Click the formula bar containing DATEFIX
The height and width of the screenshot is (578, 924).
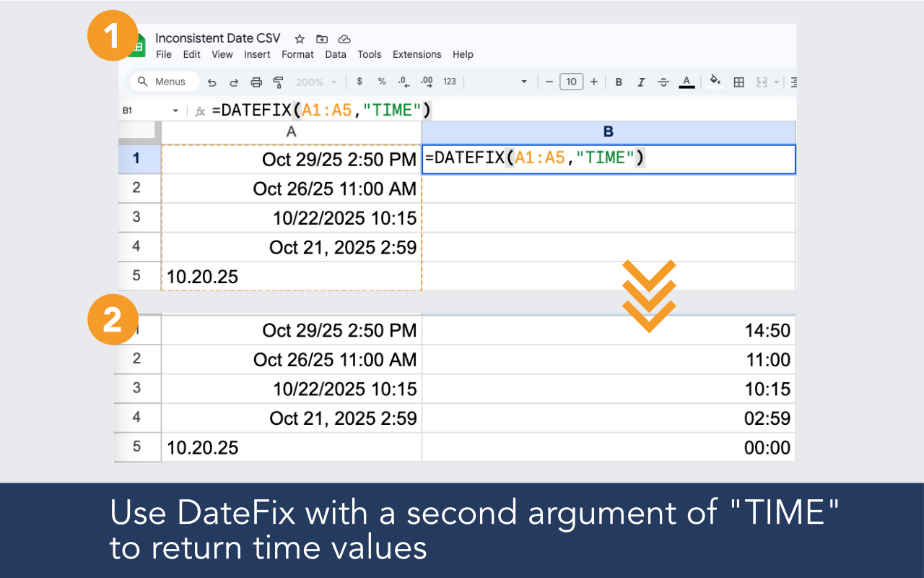point(325,110)
